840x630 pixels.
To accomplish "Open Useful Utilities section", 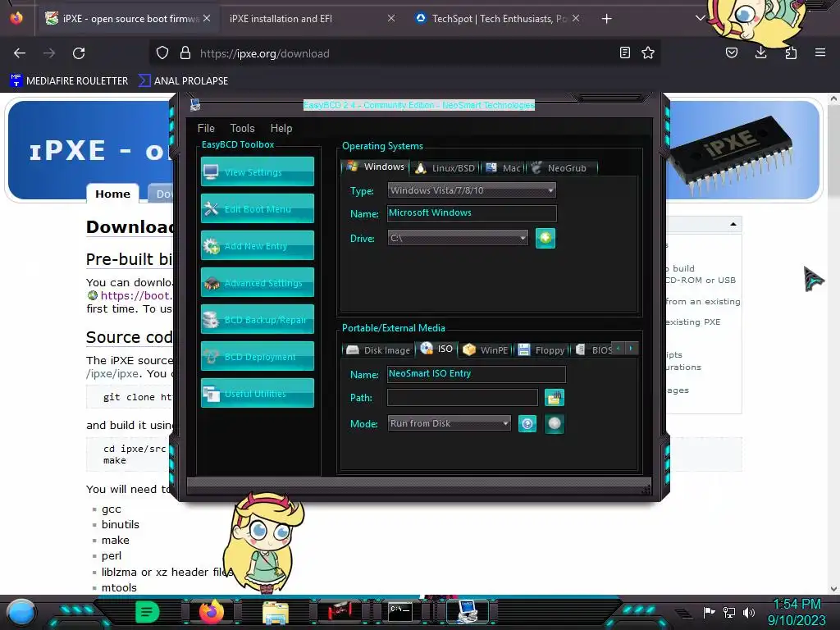I will pos(257,393).
